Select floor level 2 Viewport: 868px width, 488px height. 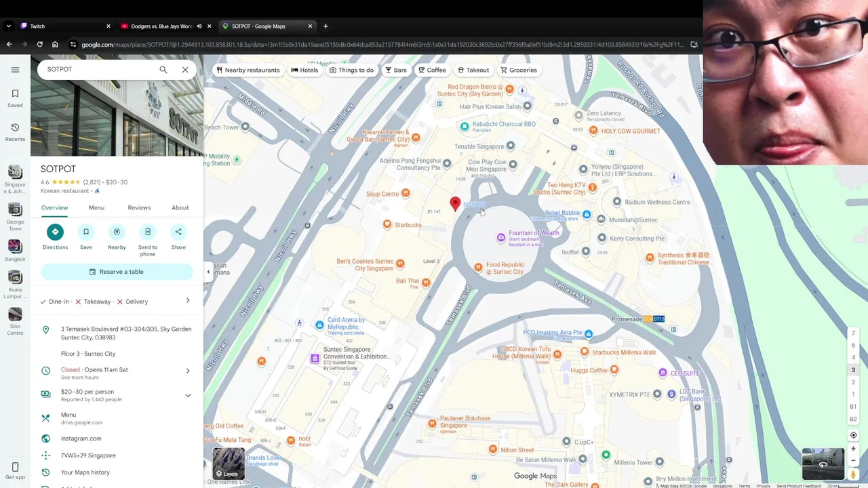pyautogui.click(x=853, y=382)
